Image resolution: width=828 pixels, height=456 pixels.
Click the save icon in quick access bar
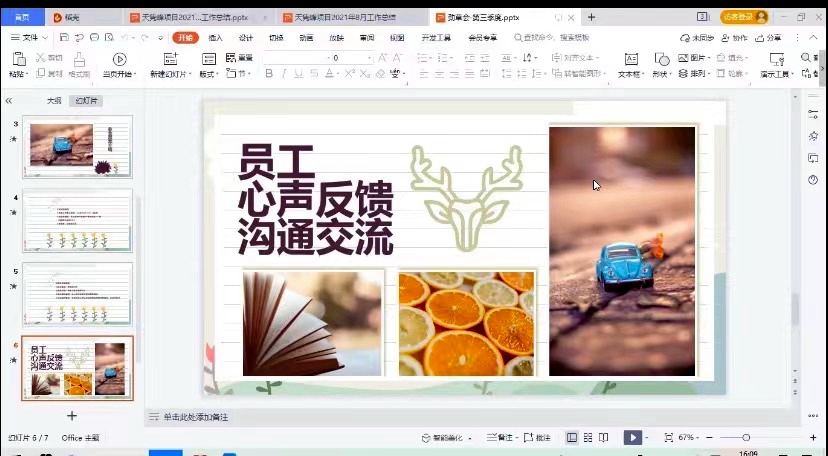point(62,38)
